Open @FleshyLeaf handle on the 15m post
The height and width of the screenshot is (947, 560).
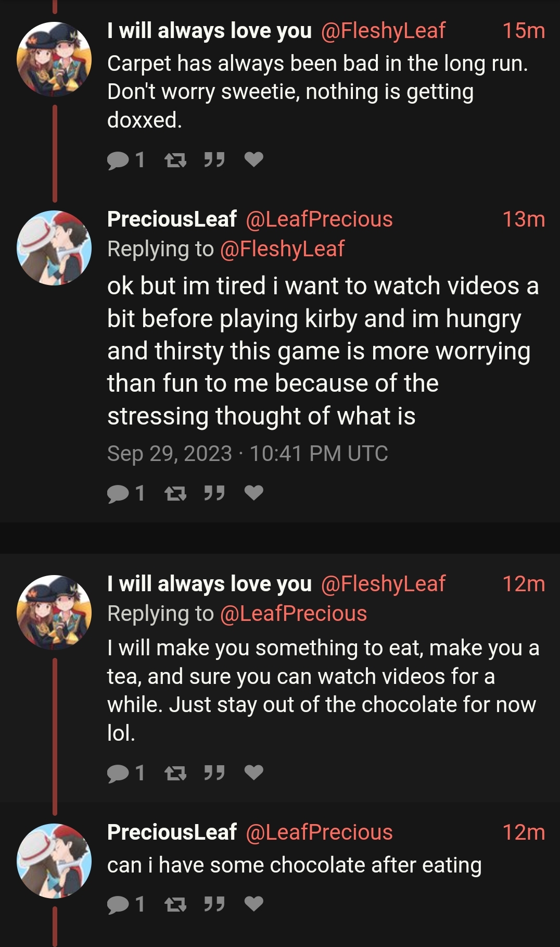[383, 31]
